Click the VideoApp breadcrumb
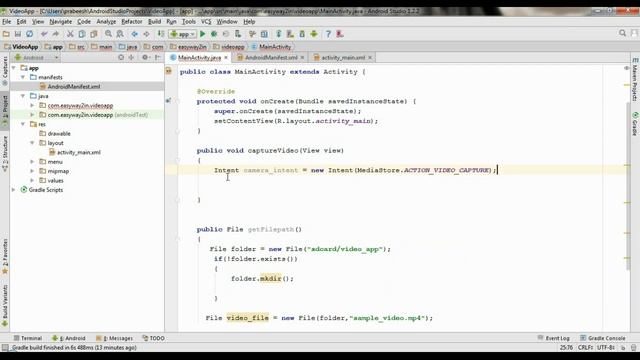This screenshot has height=360, width=640. 21,47
